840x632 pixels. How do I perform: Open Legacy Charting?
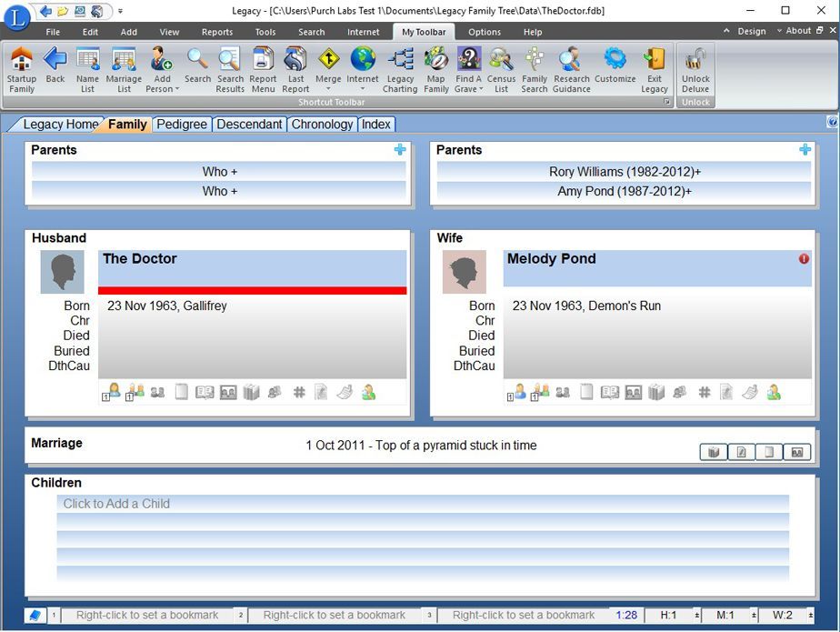pyautogui.click(x=400, y=70)
